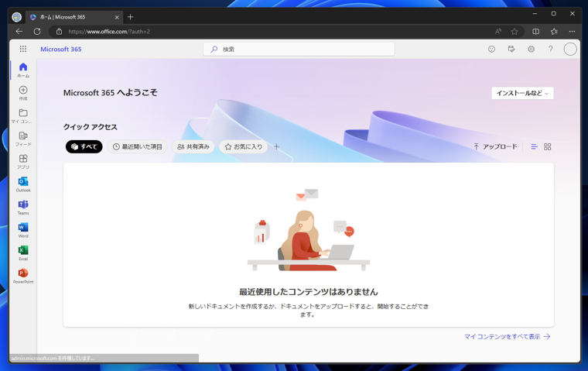Select the ホーム | Microsoft 365 browser tab
Viewport: 588px width, 371px height.
[x=74, y=17]
